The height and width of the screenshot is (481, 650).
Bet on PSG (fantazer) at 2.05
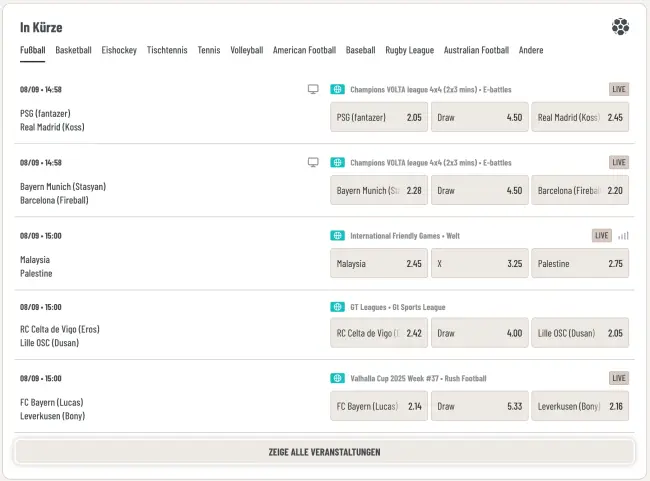(x=379, y=117)
